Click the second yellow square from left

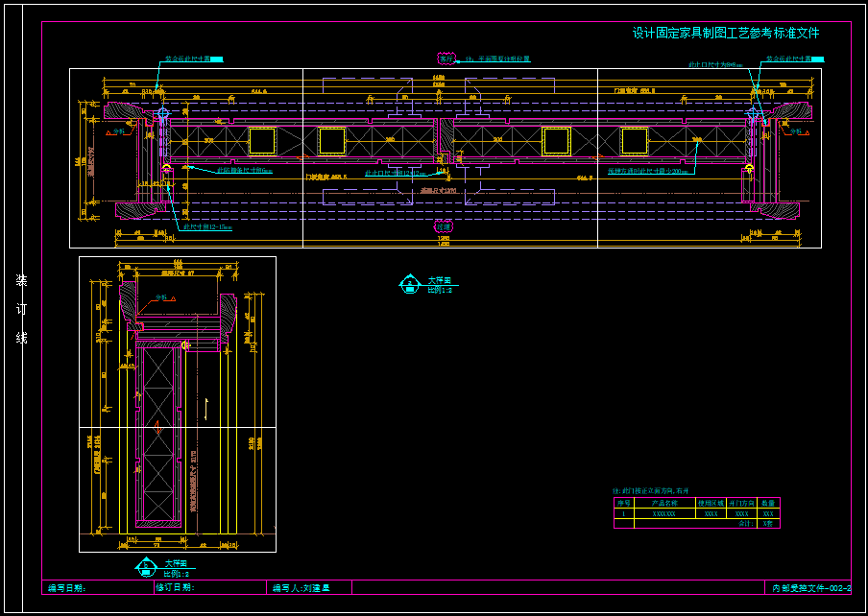tap(332, 141)
